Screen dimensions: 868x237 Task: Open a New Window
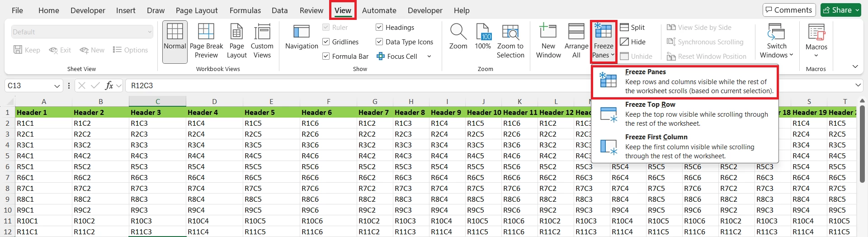click(548, 42)
